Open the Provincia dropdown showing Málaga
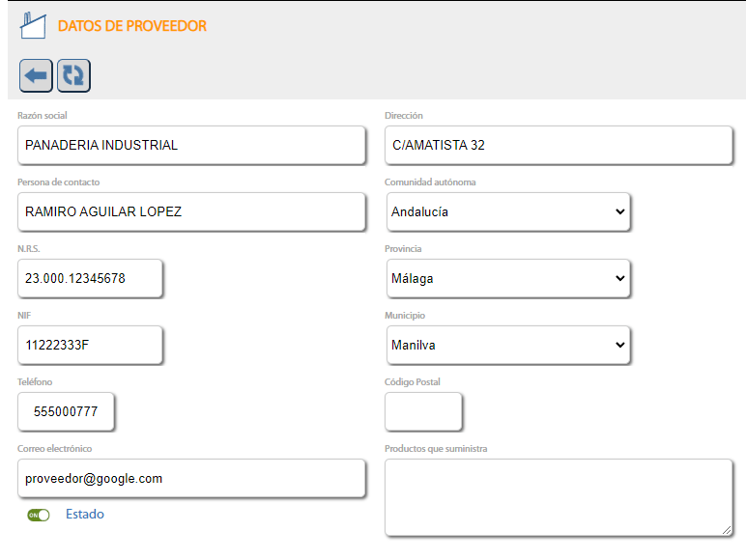This screenshot has width=746, height=560. click(x=508, y=279)
